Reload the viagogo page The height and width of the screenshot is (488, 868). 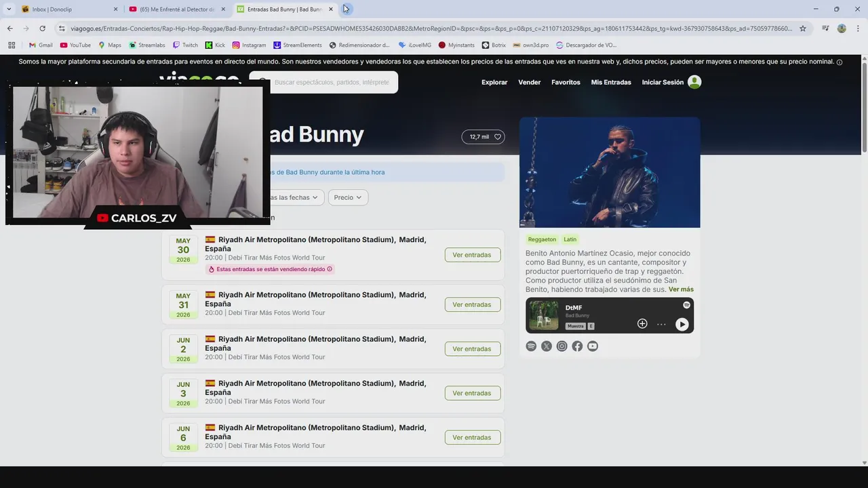42,28
